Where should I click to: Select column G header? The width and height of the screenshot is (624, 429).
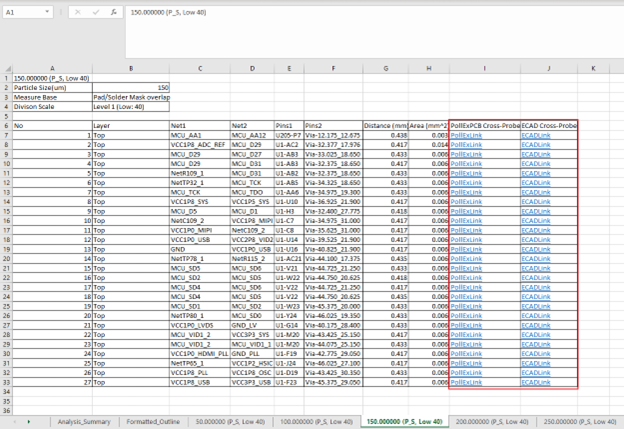[x=385, y=67]
